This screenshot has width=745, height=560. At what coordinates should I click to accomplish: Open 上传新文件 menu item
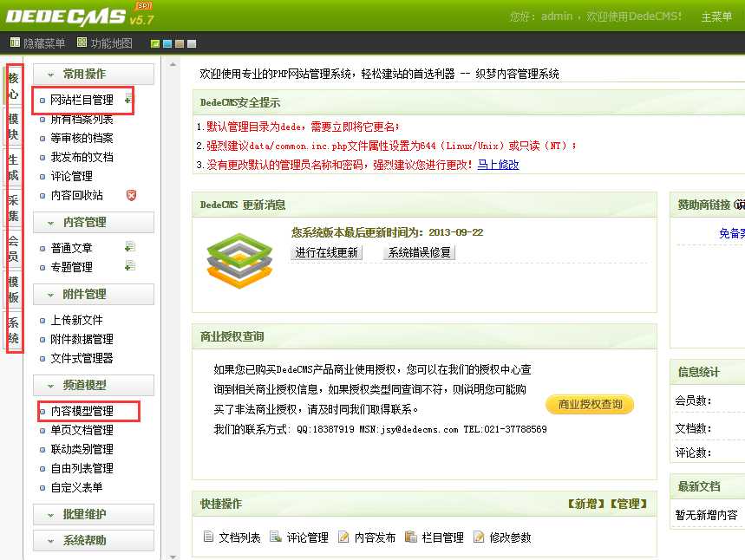point(76,320)
